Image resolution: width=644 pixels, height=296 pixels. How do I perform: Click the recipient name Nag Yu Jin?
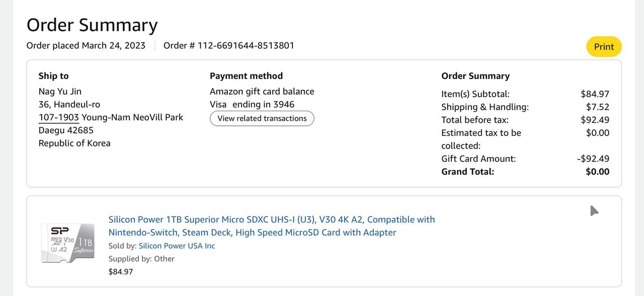60,92
